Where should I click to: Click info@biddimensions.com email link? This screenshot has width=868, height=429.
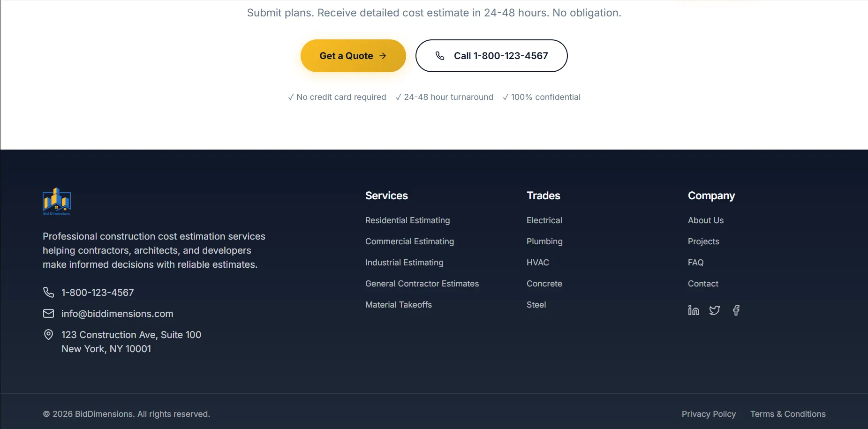click(x=117, y=314)
